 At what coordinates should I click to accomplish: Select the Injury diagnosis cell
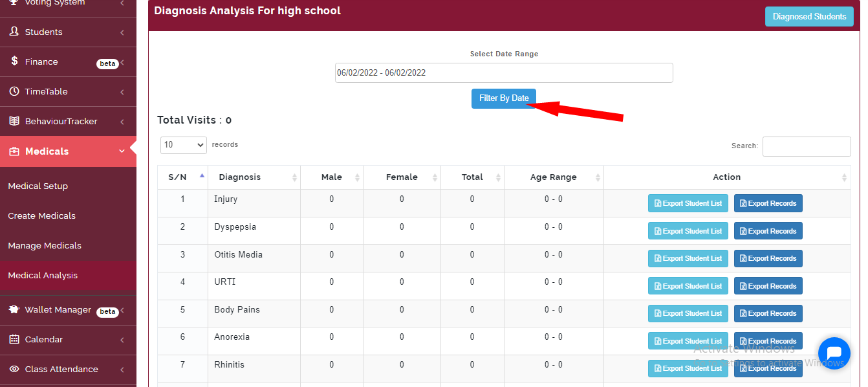254,203
